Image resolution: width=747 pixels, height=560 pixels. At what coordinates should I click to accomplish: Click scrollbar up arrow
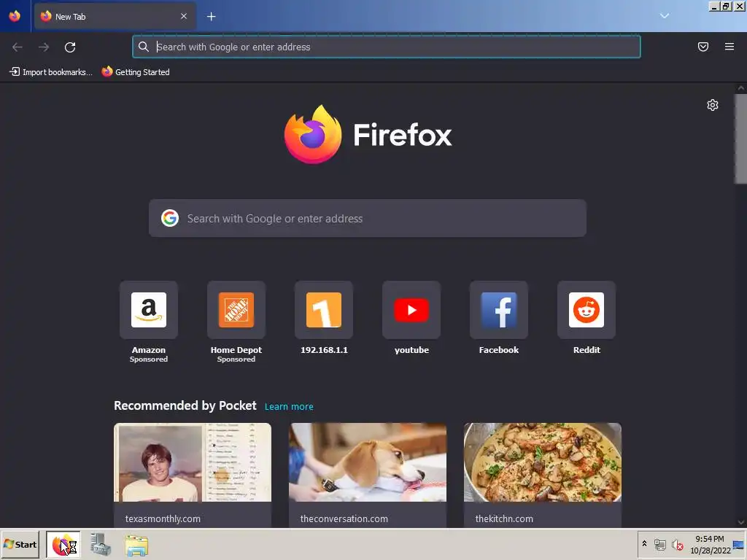(741, 88)
